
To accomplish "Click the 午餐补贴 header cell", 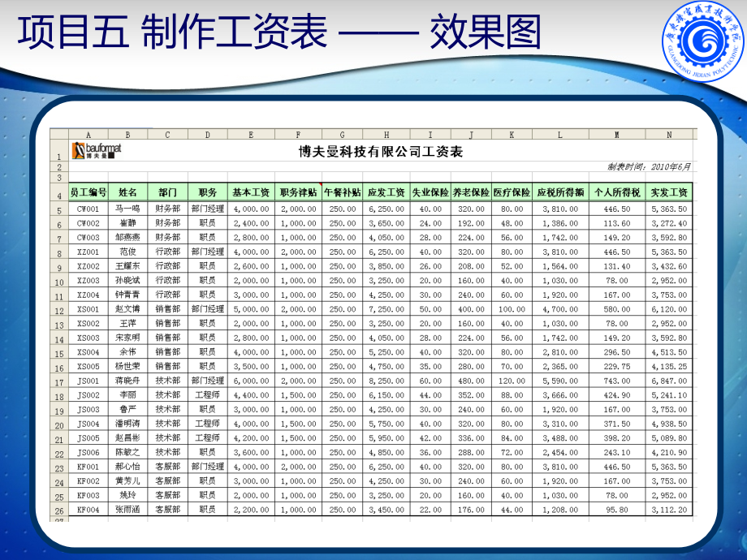I will (342, 192).
